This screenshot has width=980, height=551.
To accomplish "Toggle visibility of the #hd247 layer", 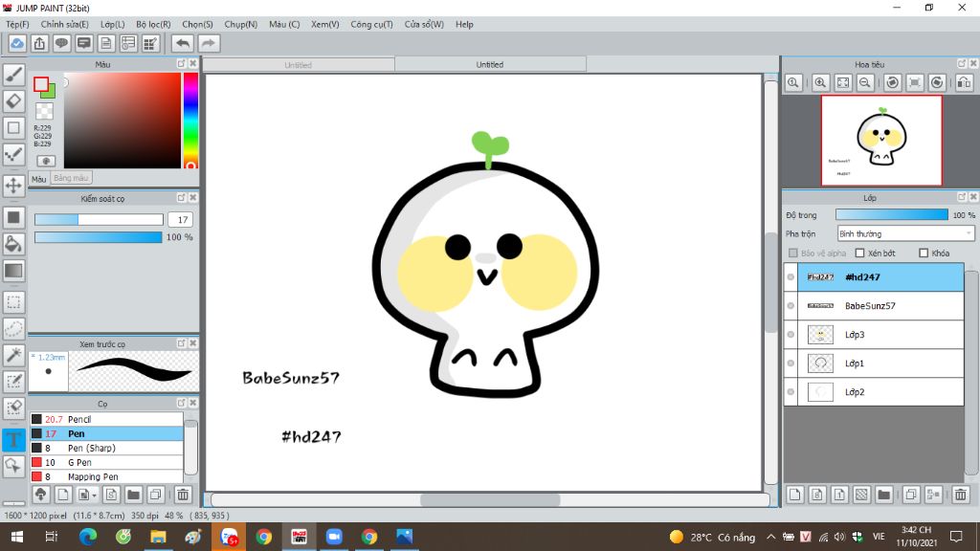I will [791, 277].
